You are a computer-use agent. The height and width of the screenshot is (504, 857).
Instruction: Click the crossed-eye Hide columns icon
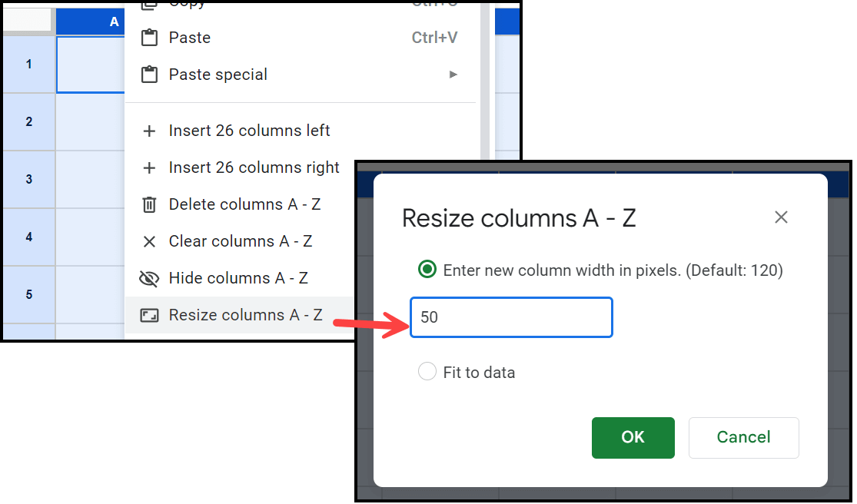[x=149, y=278]
